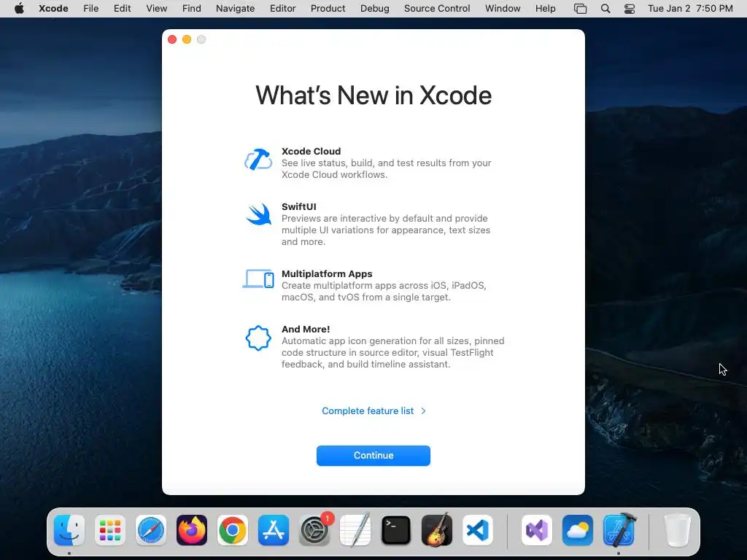Launch Visual Studio Code from the Dock
This screenshot has height=560, width=747.
click(478, 530)
